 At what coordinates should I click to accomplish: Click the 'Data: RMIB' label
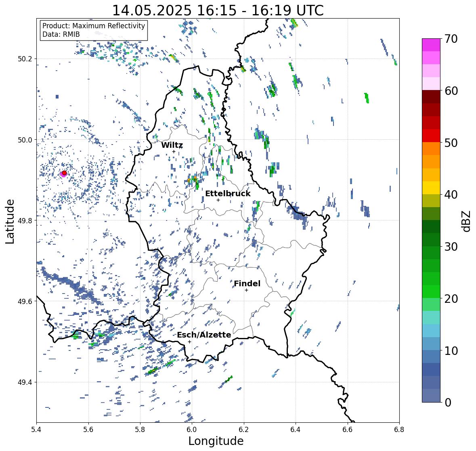(x=61, y=34)
